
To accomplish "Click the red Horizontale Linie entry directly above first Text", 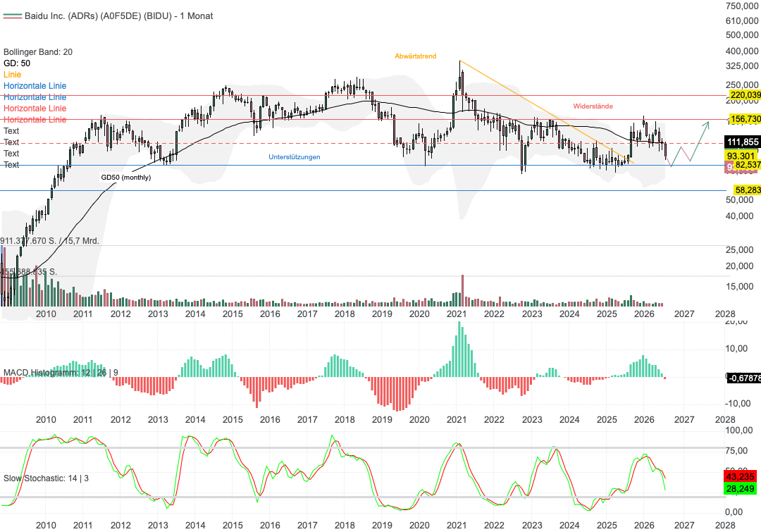I will coord(35,119).
